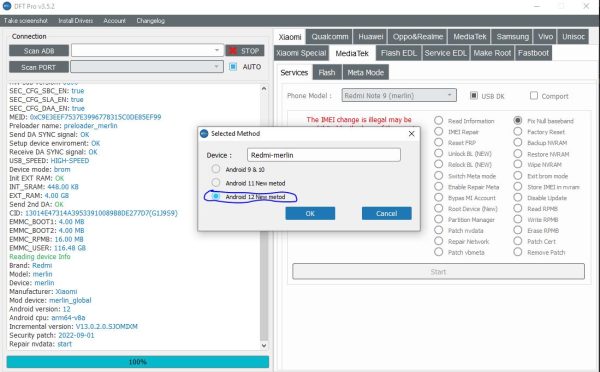
Task: Open the Fastboot tab
Action: [x=533, y=53]
